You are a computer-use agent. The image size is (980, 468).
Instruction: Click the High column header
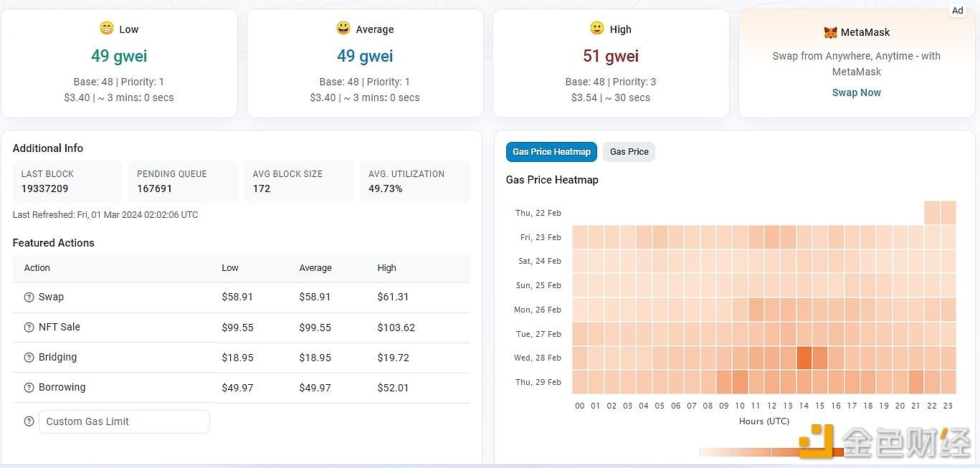[386, 268]
